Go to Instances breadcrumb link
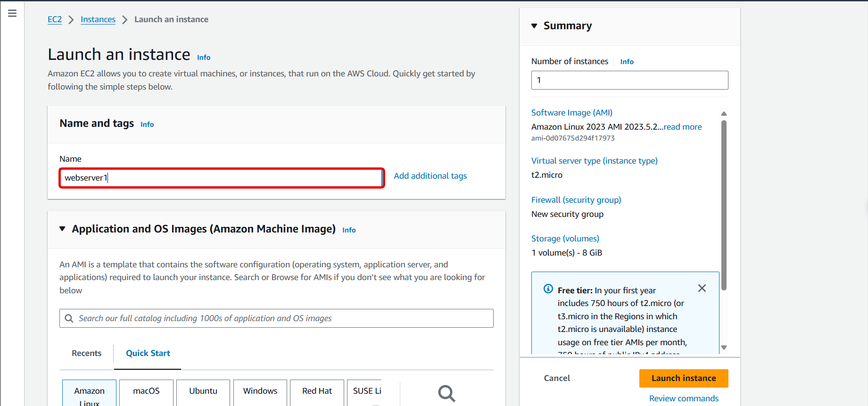The width and height of the screenshot is (868, 406). tap(98, 19)
